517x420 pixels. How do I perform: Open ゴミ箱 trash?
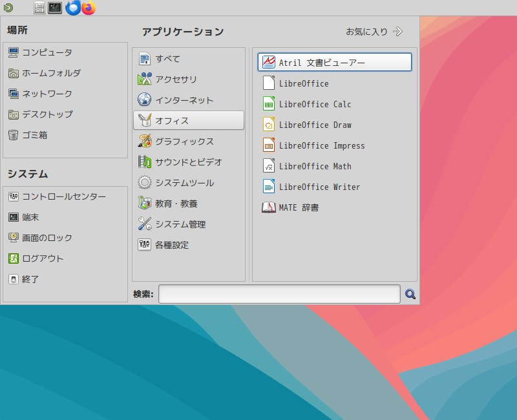pos(65,135)
